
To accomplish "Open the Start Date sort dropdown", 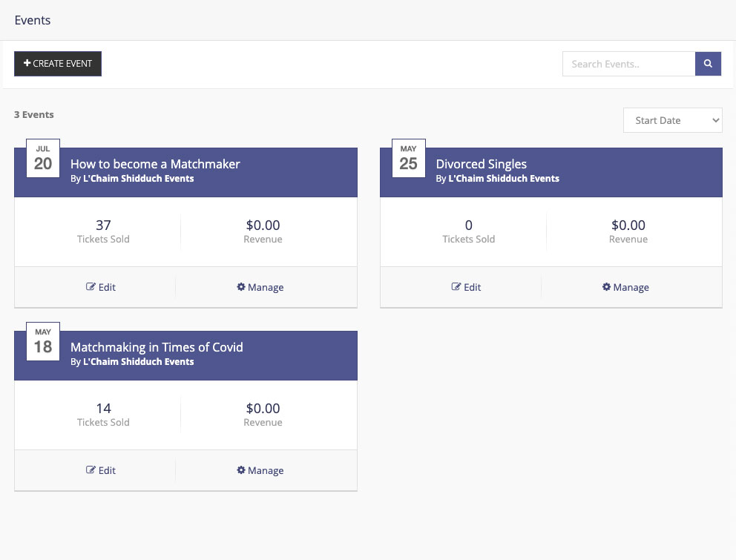I will [673, 120].
